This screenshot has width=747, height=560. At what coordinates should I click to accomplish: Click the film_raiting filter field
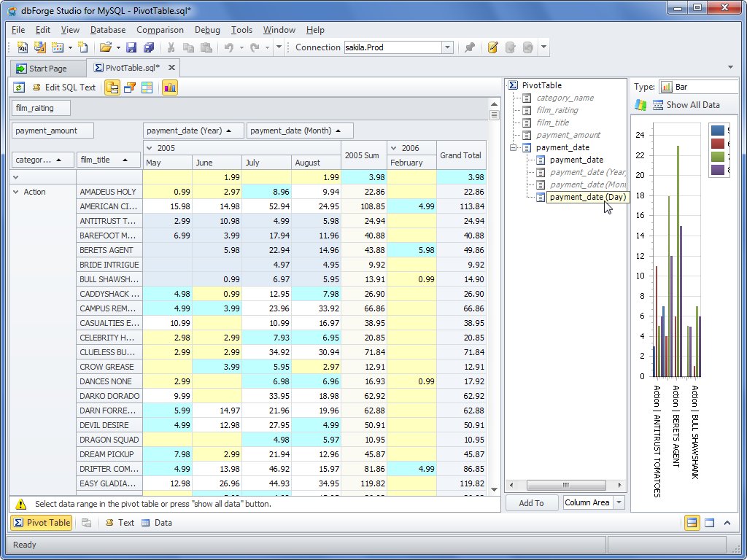click(41, 108)
